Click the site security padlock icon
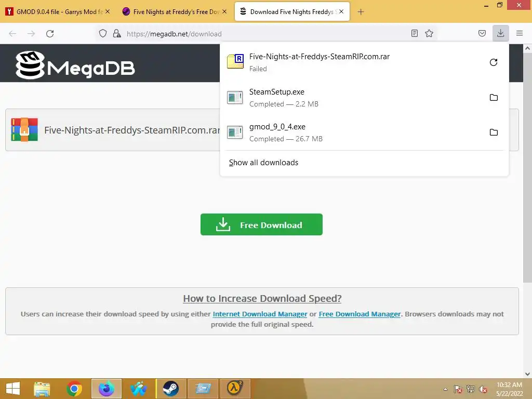The image size is (532, 399). 117,33
